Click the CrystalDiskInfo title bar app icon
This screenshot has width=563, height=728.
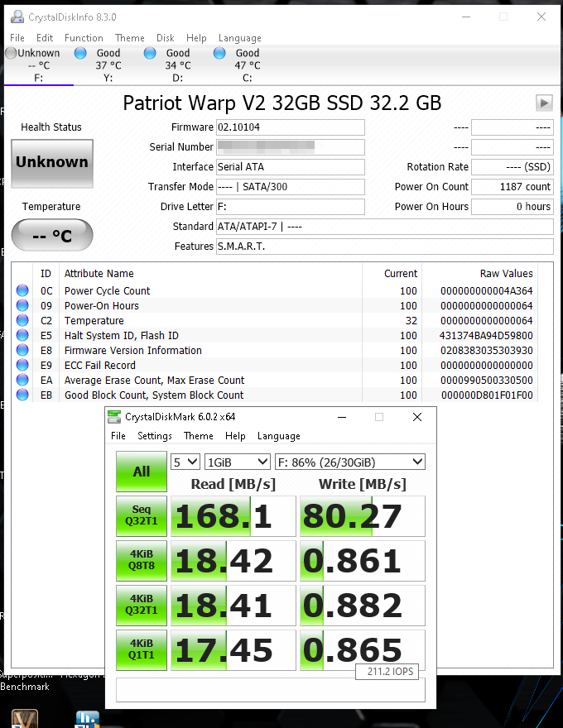pos(17,17)
